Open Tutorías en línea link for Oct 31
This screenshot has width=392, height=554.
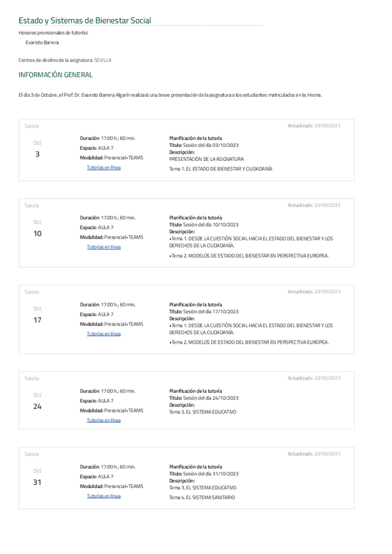point(104,496)
